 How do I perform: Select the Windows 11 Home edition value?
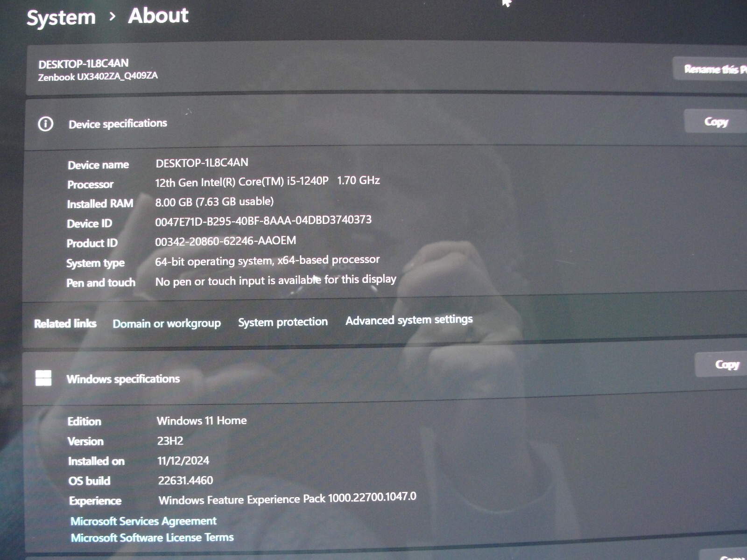pyautogui.click(x=202, y=420)
